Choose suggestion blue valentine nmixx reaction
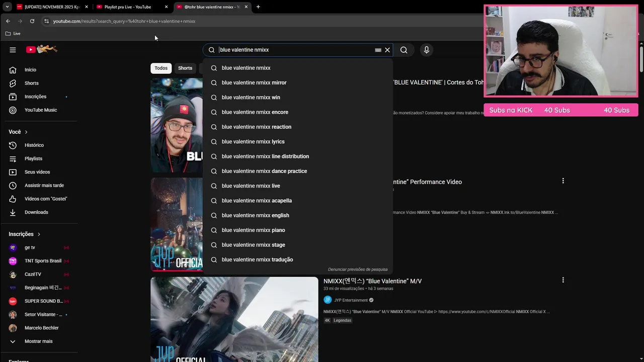 [298, 127]
